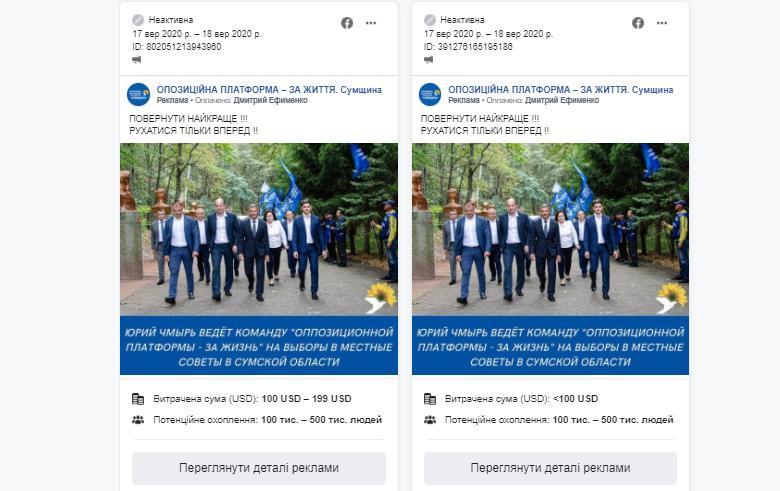The height and width of the screenshot is (491, 780).
Task: Click the inactive status icon on left card
Action: (x=138, y=20)
